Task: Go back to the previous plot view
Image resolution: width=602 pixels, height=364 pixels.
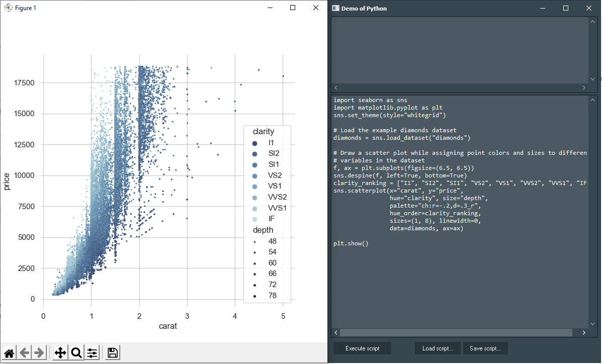Action: 25,352
